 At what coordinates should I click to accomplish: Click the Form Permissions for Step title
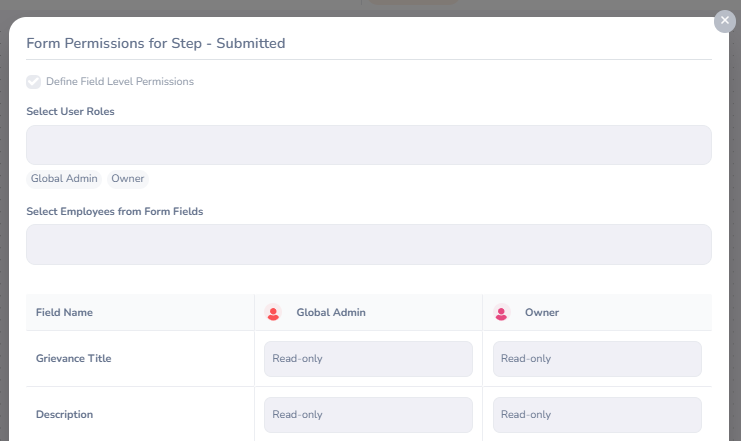[x=156, y=44]
